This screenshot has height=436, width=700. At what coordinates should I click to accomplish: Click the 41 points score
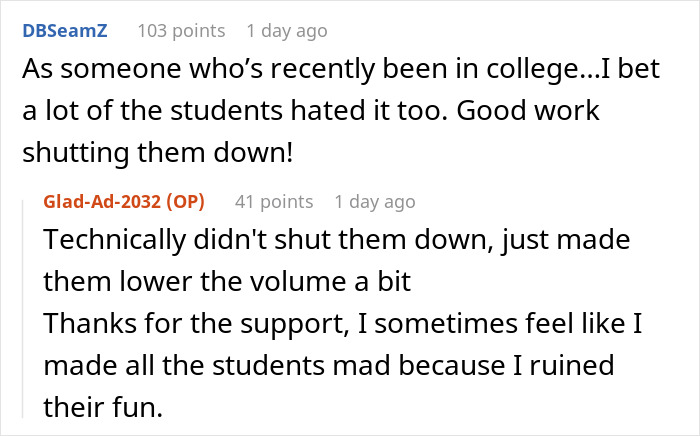coord(271,201)
